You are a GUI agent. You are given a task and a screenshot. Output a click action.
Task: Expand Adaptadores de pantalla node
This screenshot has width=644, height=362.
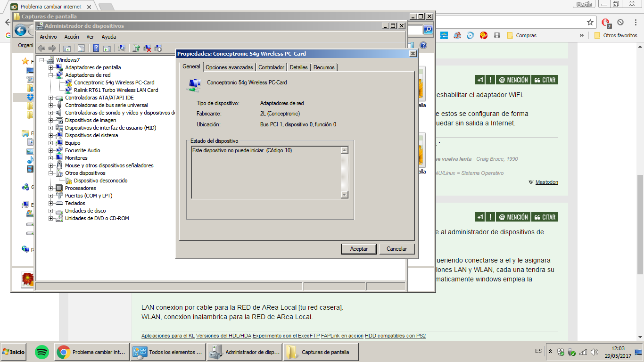click(51, 67)
